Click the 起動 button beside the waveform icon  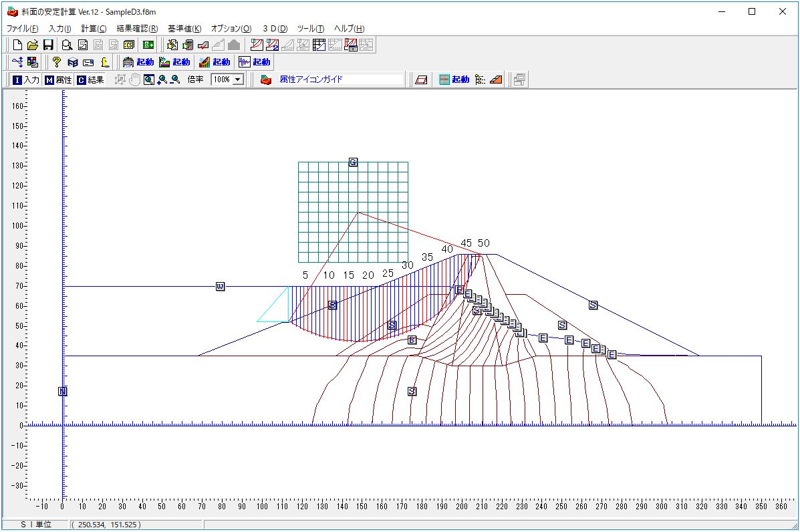(x=261, y=62)
